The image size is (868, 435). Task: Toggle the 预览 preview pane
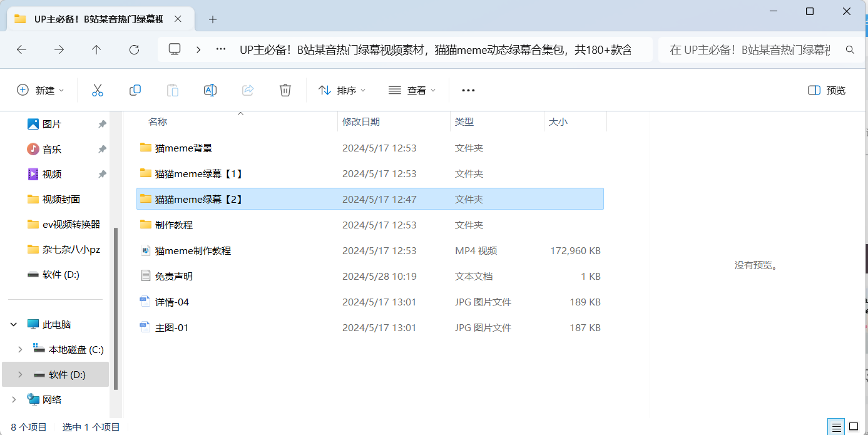coord(827,90)
